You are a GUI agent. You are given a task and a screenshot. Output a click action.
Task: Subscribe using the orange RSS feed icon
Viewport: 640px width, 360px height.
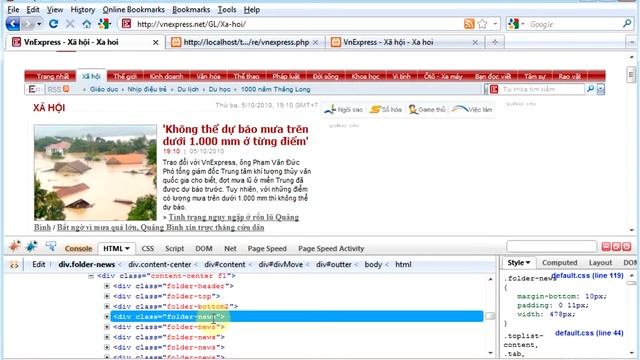tap(469, 24)
